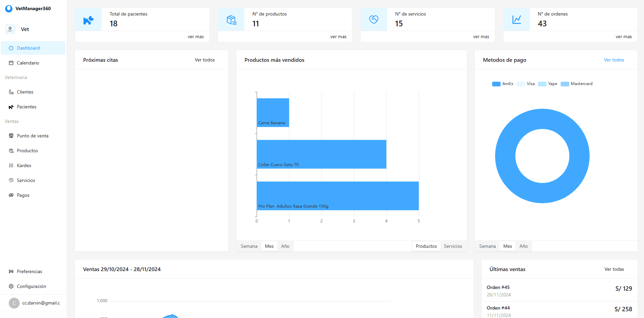Click Ver todos in Próximas citas
Viewport: 644px width, 318px height.
[x=205, y=60]
